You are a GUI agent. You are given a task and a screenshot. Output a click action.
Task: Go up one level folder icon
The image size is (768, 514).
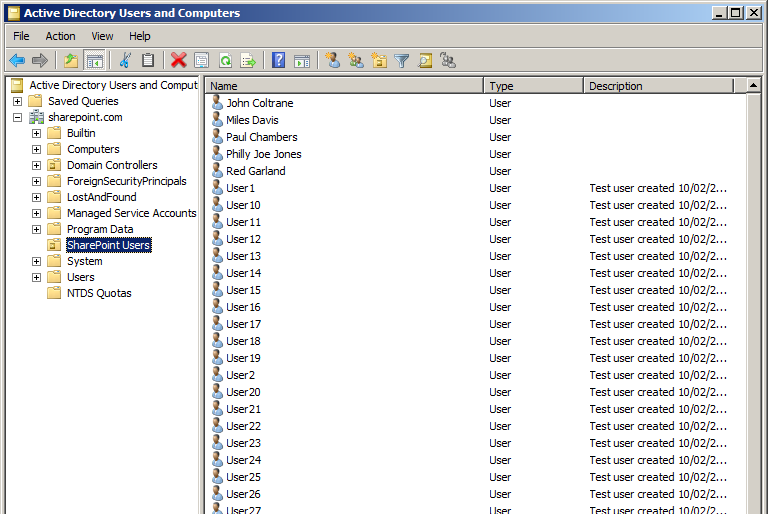[71, 60]
